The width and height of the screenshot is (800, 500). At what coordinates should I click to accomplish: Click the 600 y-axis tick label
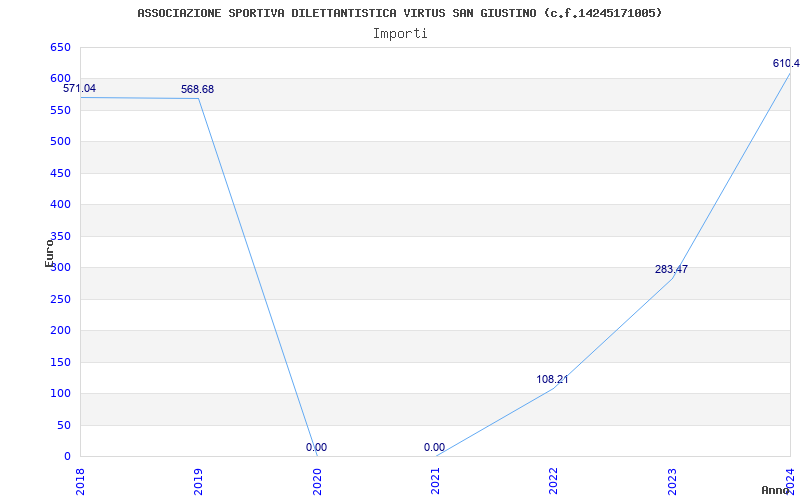click(x=60, y=79)
